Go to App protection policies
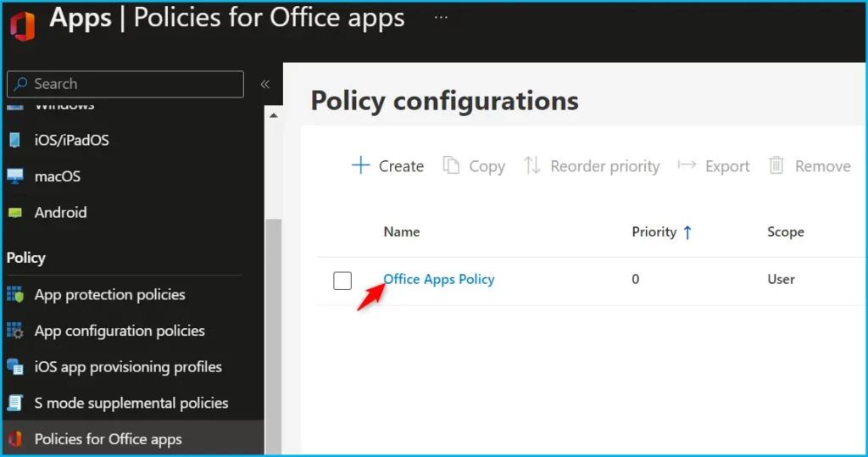 click(109, 295)
